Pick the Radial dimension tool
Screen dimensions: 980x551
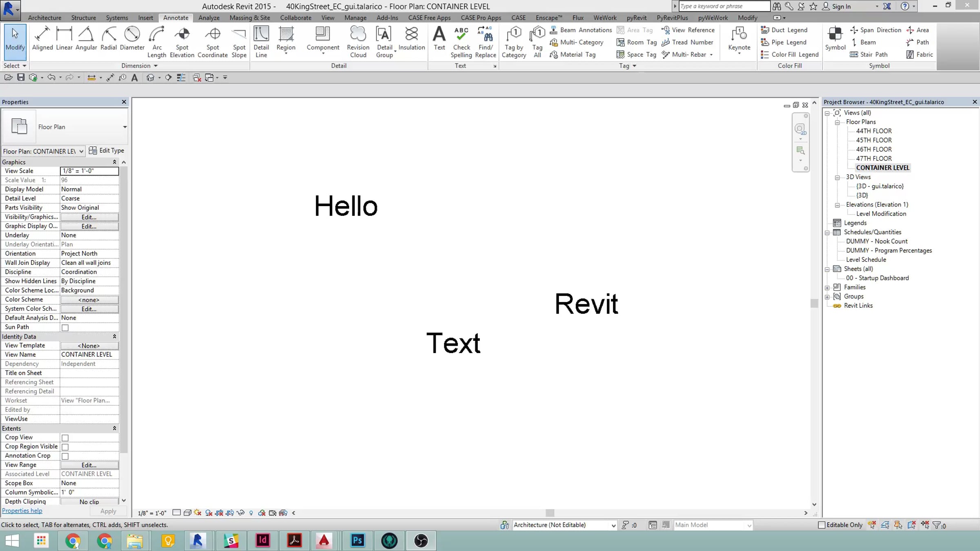point(109,39)
